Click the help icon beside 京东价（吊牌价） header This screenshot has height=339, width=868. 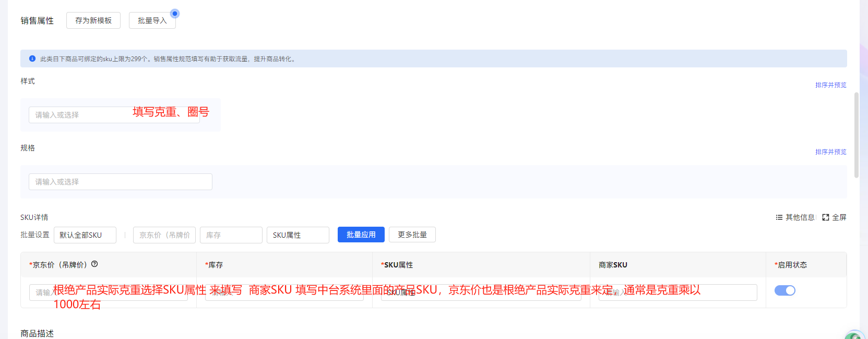point(94,264)
